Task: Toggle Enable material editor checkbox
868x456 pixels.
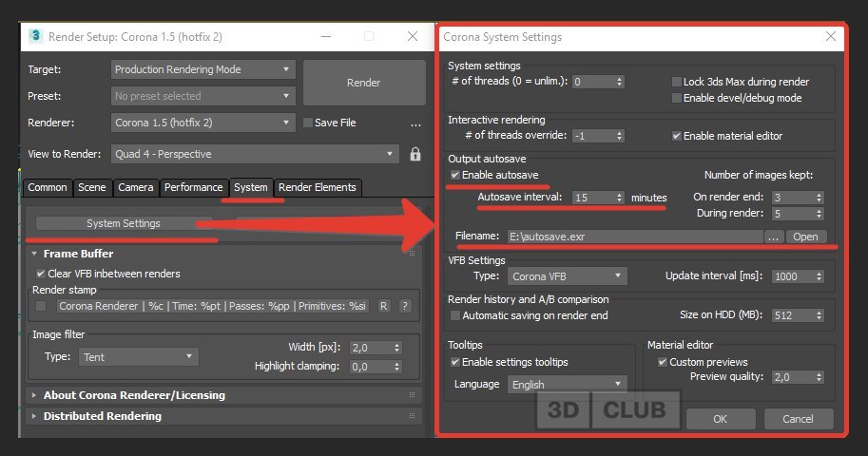Action: pos(677,136)
